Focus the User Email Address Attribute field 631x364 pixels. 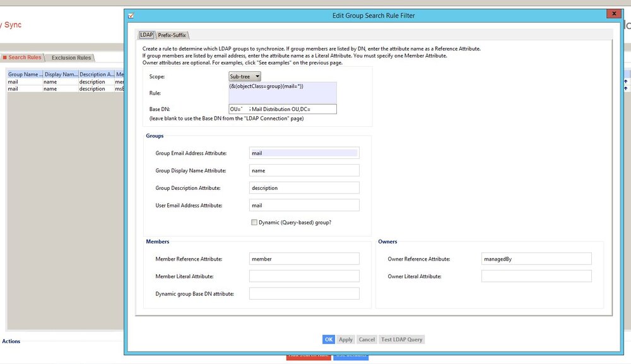tap(304, 205)
